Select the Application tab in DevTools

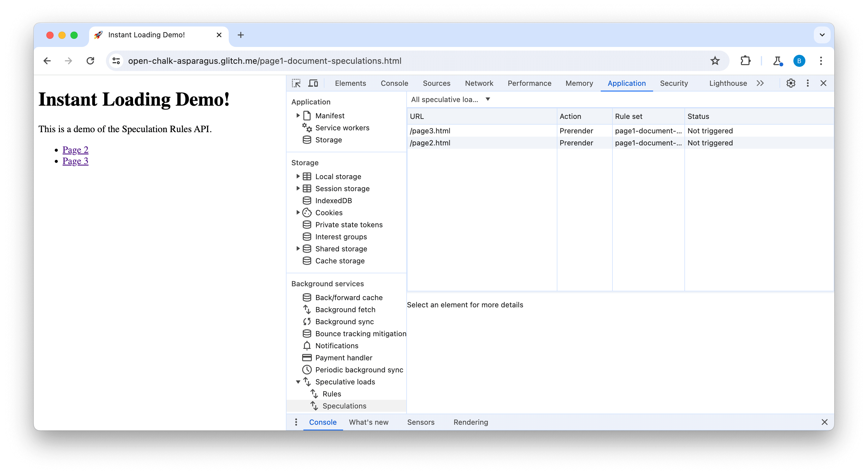pyautogui.click(x=626, y=83)
